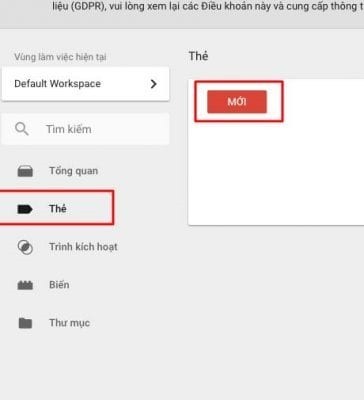
Task: Open the Default Workspace selector
Action: 85,84
